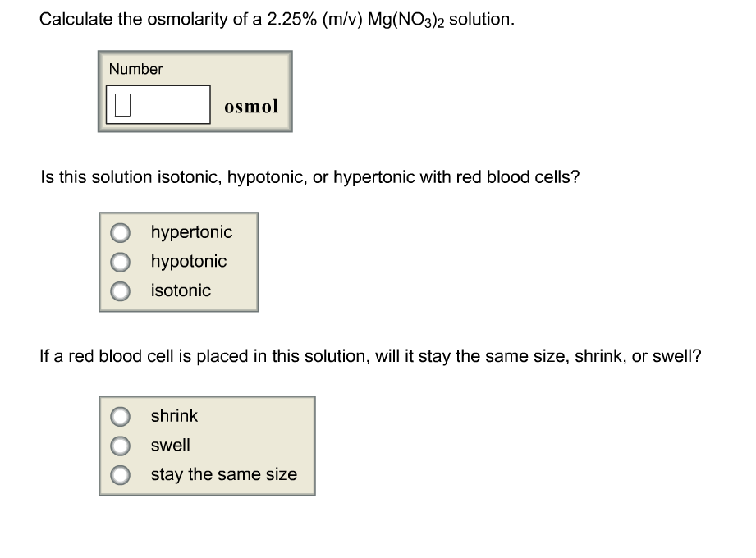Viewport: 756px width, 558px height.
Task: Click the shrink option label text
Action: 173,416
